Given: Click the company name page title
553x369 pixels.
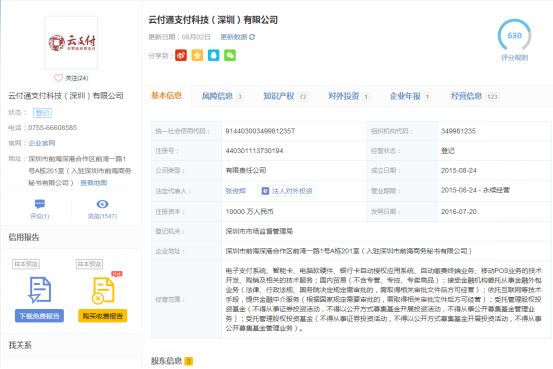Looking at the screenshot, I should coord(213,20).
